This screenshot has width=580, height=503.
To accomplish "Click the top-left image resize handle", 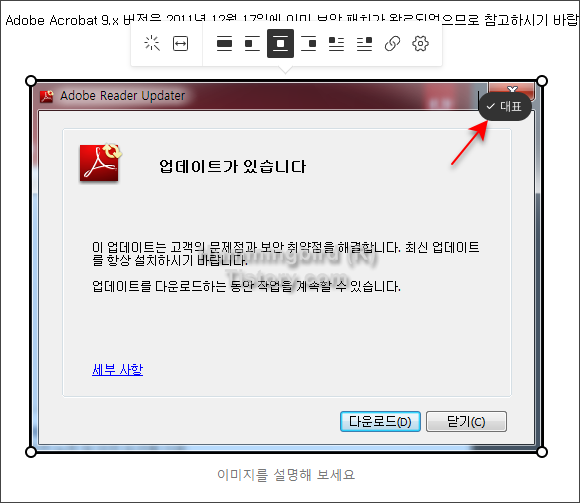I will pos(31,81).
